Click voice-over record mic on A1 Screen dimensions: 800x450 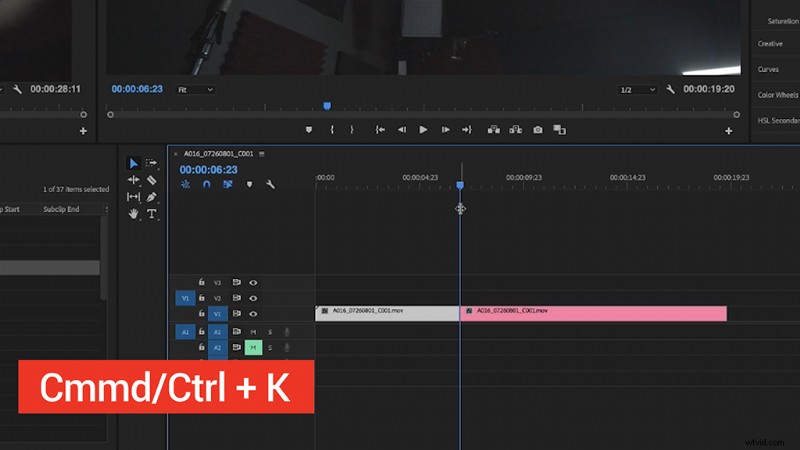287,332
